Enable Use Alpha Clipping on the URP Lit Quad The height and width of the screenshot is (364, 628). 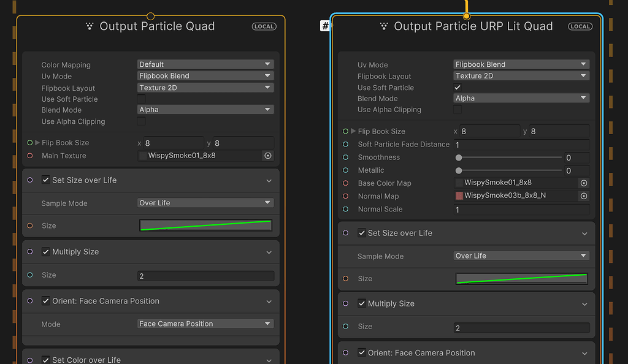(457, 110)
